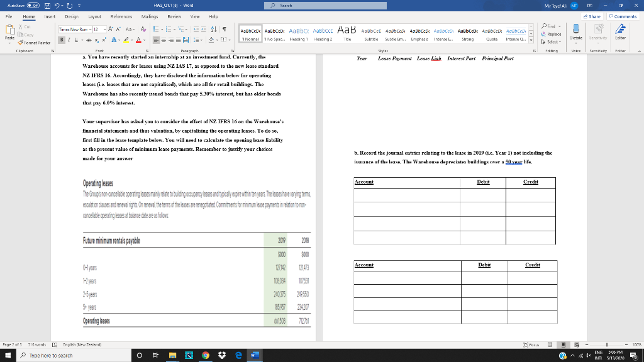Screen dimensions: 644x362
Task: Click the spelling proofing icon in the status bar
Action: click(54, 345)
